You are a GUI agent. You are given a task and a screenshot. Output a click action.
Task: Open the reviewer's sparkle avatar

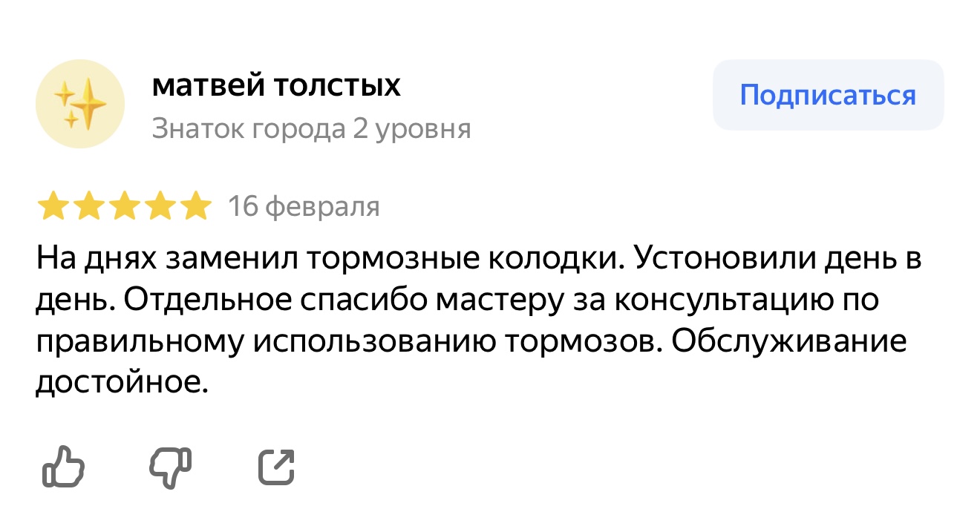click(80, 104)
